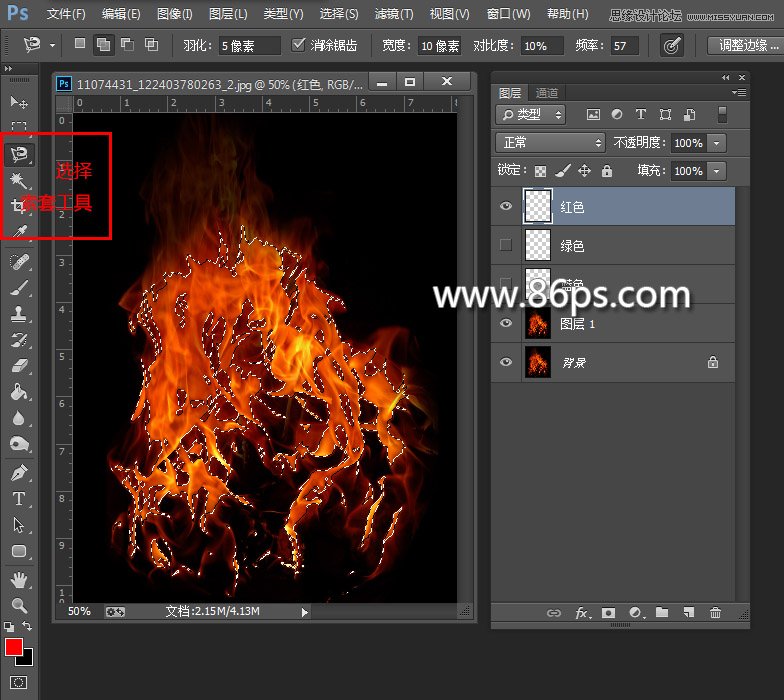Swap foreground and background colors icon
784x700 pixels.
[27, 626]
